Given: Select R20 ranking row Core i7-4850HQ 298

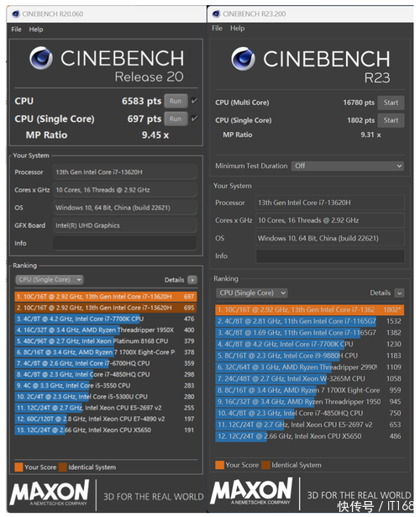Looking at the screenshot, I should click(x=106, y=375).
